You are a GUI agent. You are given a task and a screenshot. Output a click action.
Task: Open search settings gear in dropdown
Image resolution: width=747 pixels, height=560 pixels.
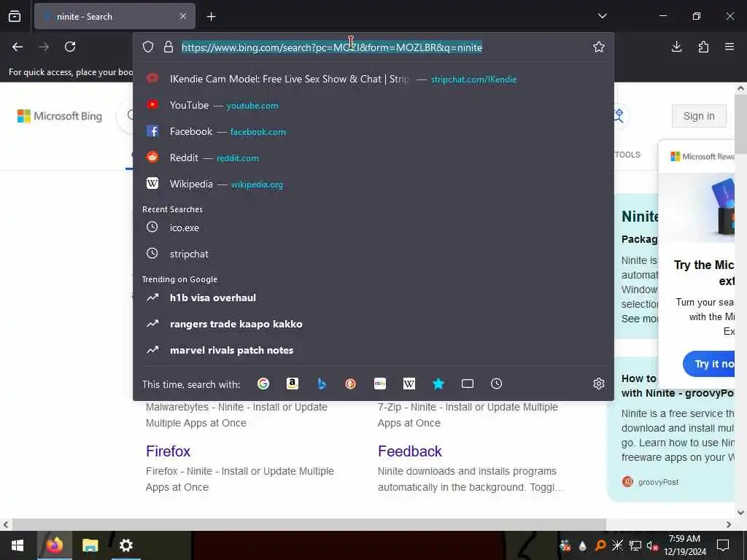pos(599,384)
